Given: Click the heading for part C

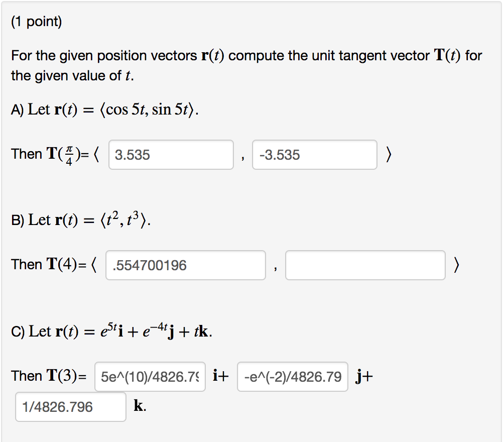Looking at the screenshot, I should coord(19,330).
